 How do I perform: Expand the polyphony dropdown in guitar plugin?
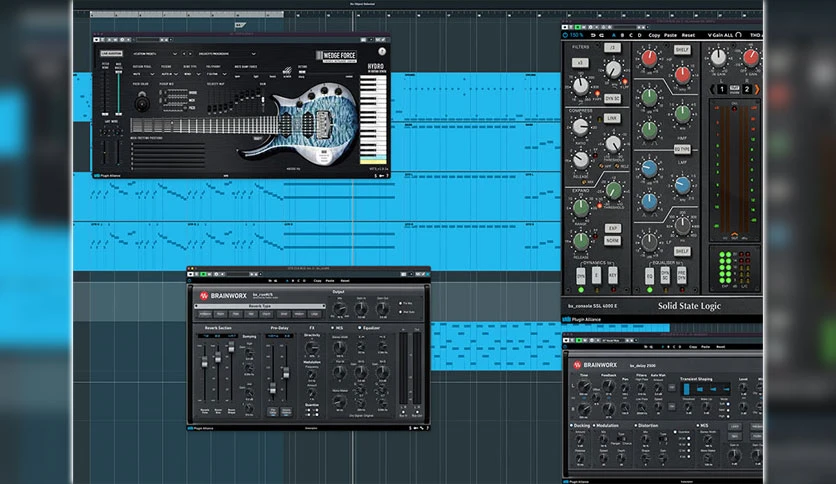(217, 74)
